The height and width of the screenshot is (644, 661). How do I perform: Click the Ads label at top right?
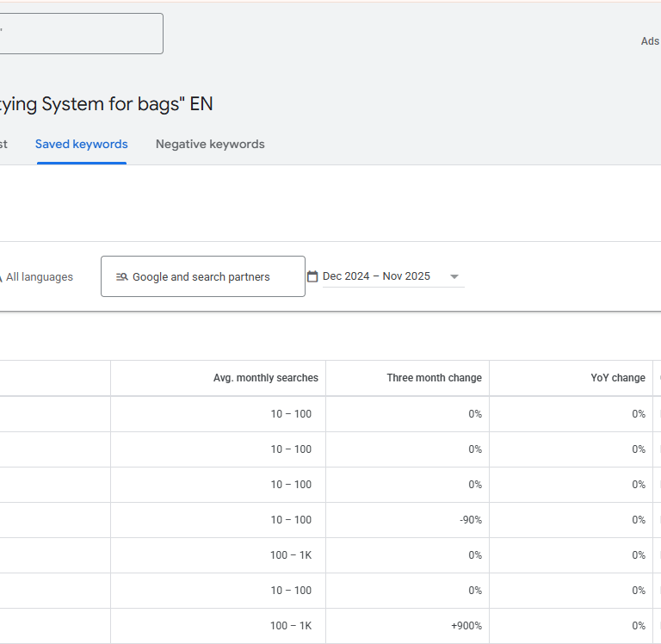tap(650, 41)
